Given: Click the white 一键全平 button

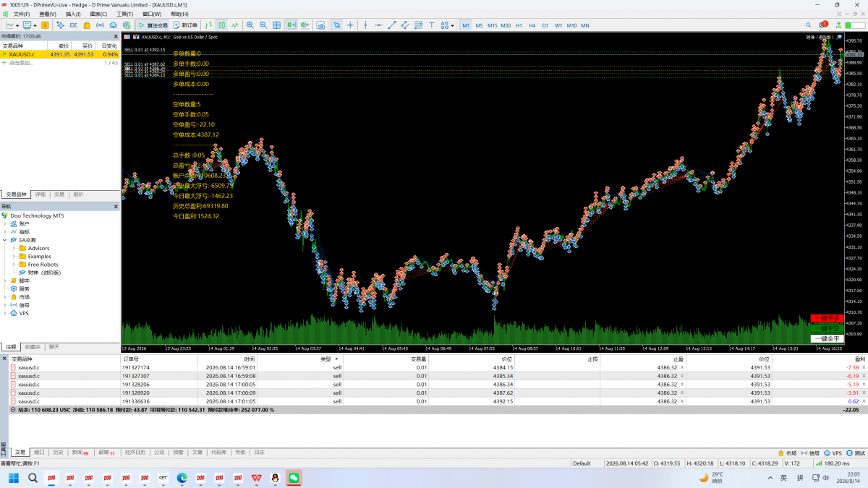Looking at the screenshot, I should click(x=827, y=338).
